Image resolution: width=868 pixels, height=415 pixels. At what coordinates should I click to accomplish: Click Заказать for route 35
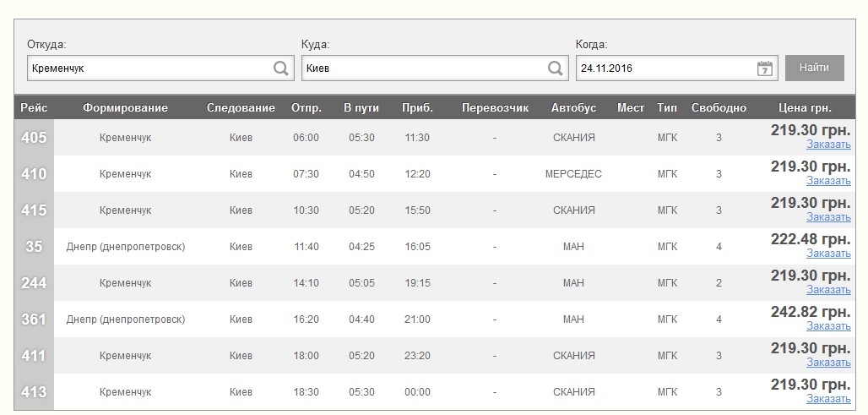coord(828,254)
